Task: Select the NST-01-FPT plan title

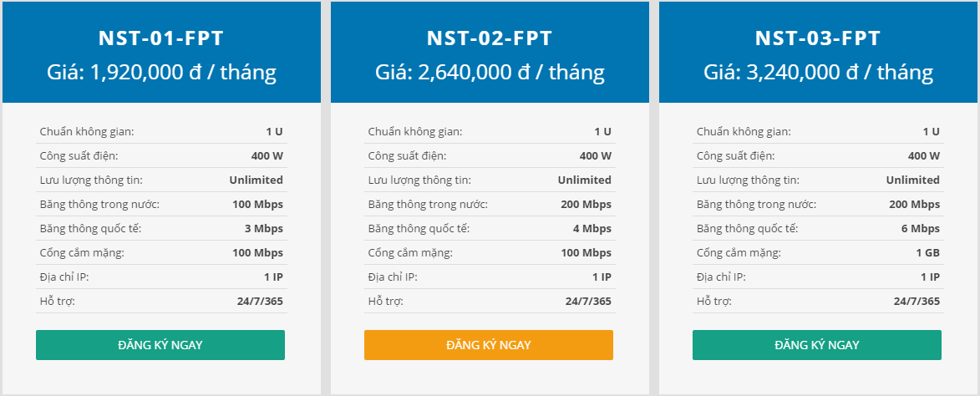Action: (x=161, y=38)
